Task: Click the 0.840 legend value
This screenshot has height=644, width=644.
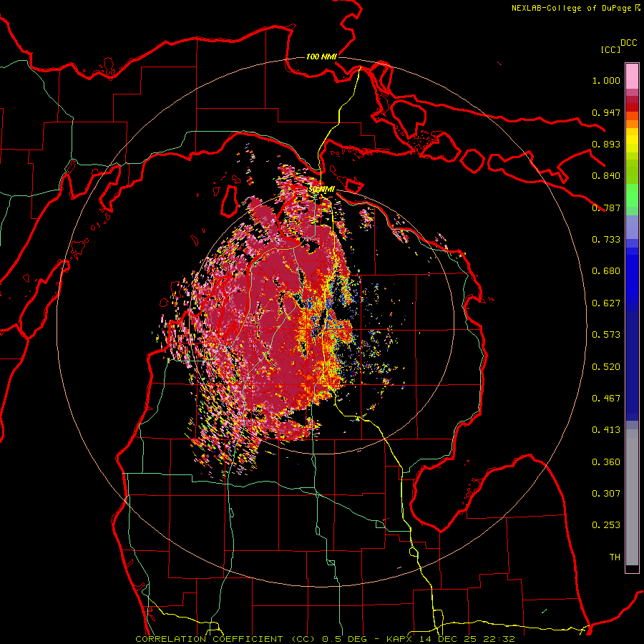Action: pyautogui.click(x=606, y=176)
